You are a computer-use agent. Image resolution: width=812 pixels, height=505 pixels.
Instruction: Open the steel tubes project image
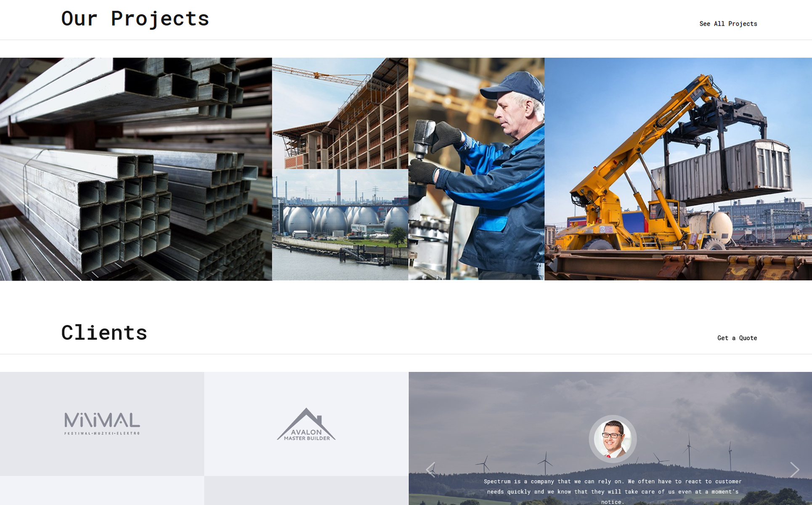pyautogui.click(x=136, y=169)
